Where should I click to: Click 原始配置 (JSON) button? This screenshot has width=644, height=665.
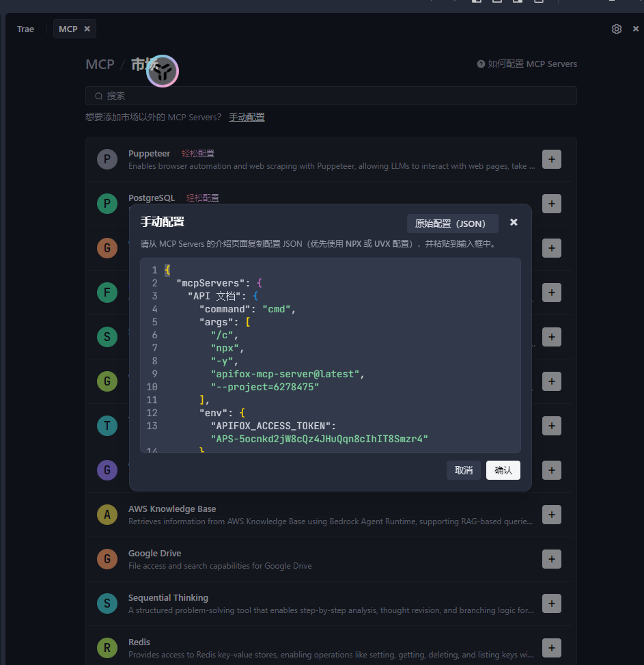point(453,223)
